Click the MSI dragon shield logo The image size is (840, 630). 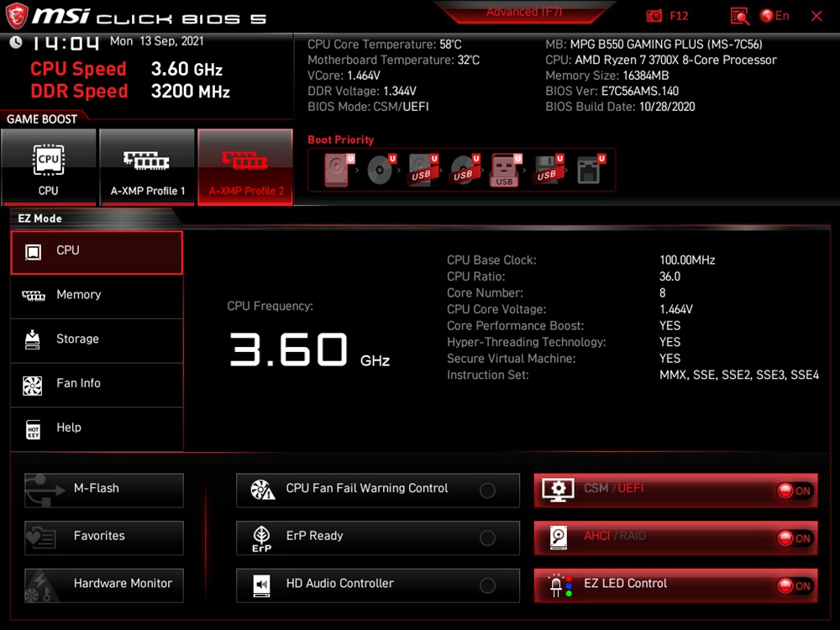[17, 16]
